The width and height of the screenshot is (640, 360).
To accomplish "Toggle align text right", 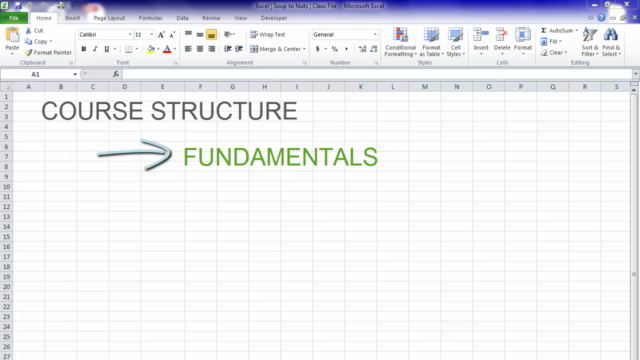I will [211, 49].
